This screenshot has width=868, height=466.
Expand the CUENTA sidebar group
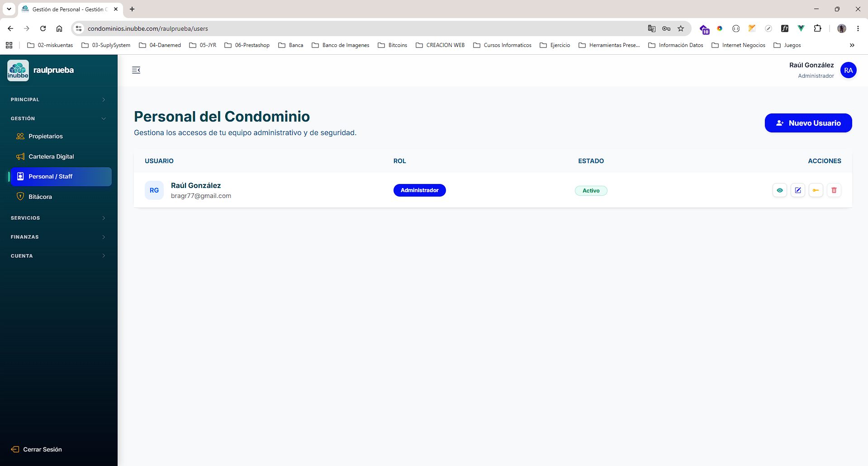59,256
